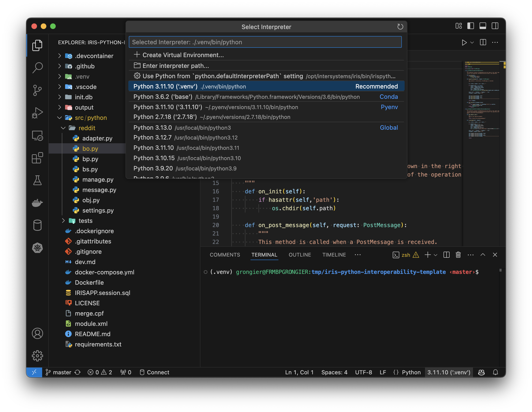Open errors and warnings count in status bar
The height and width of the screenshot is (412, 532).
point(100,372)
